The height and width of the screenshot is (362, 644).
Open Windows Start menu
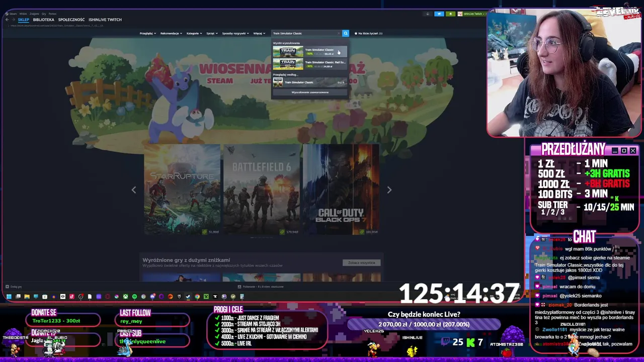9,297
